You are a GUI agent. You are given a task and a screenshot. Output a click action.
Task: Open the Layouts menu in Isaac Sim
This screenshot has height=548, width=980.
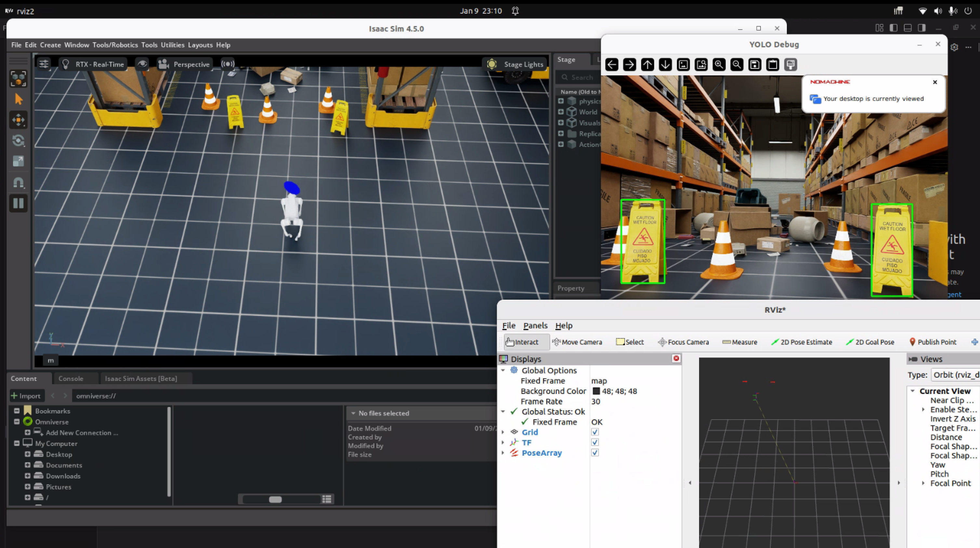tap(200, 45)
